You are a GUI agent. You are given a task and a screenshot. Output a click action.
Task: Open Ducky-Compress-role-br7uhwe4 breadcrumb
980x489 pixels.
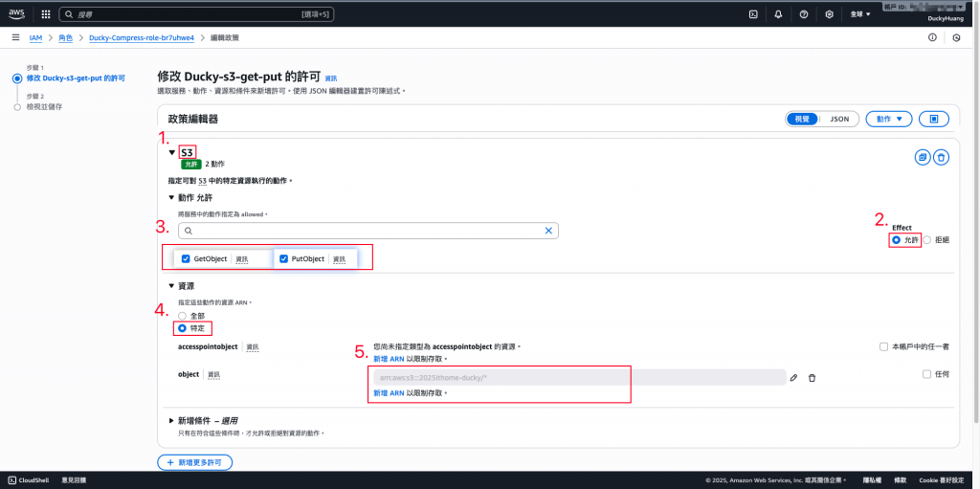(x=142, y=38)
